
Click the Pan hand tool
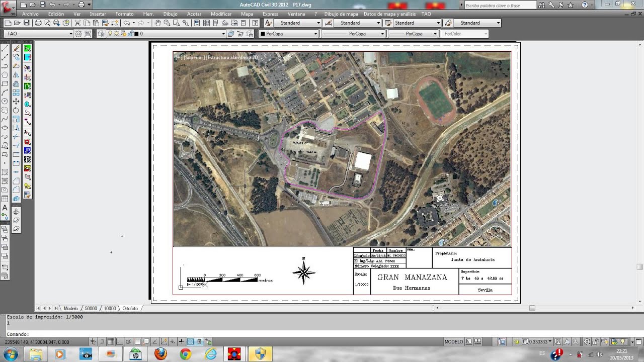(157, 23)
